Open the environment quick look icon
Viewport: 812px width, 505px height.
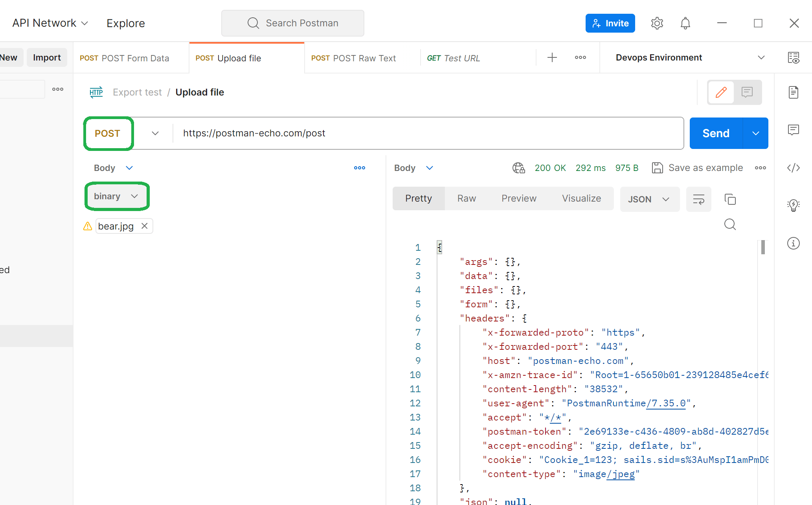(x=794, y=57)
